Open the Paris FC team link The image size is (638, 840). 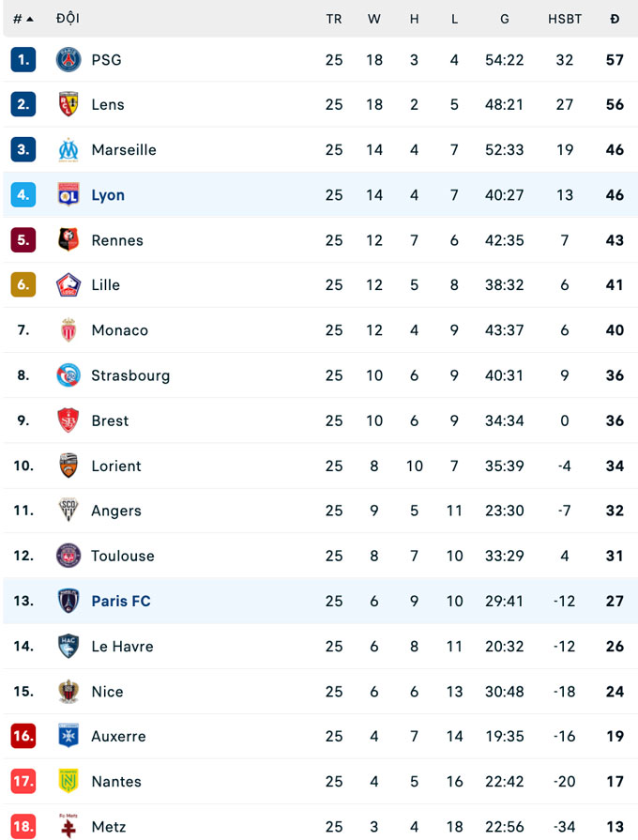[121, 602]
